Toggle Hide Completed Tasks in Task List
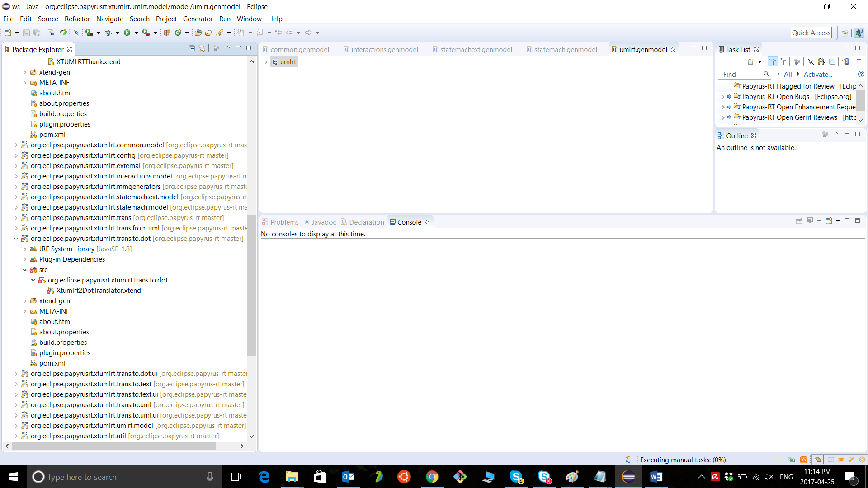Image resolution: width=868 pixels, height=488 pixels. click(811, 61)
